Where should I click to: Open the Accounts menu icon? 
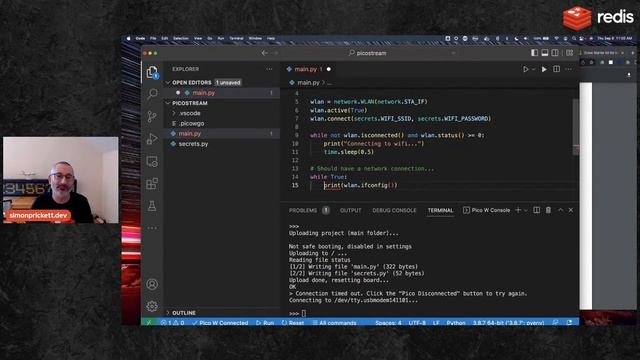(x=152, y=284)
